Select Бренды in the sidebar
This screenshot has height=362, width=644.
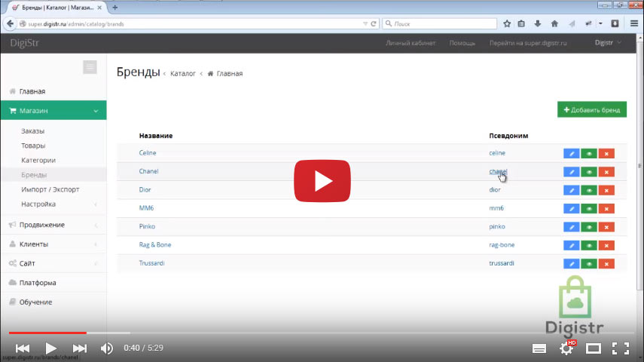(x=34, y=175)
